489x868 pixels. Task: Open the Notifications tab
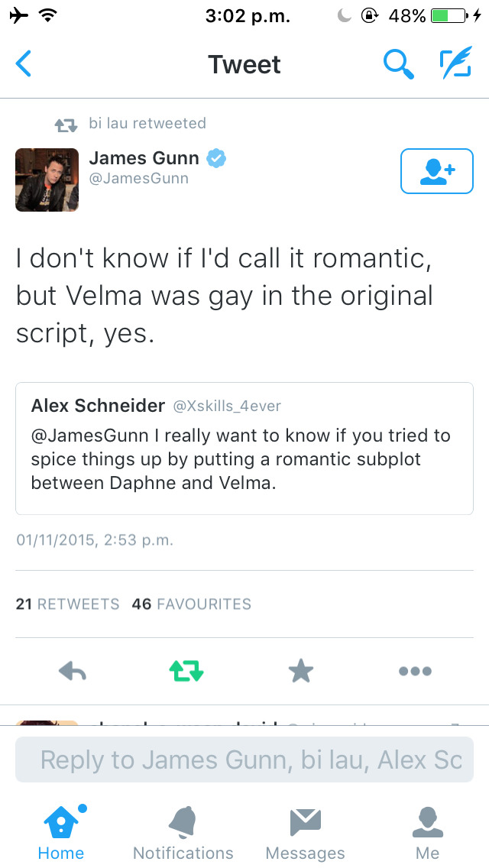[183, 831]
